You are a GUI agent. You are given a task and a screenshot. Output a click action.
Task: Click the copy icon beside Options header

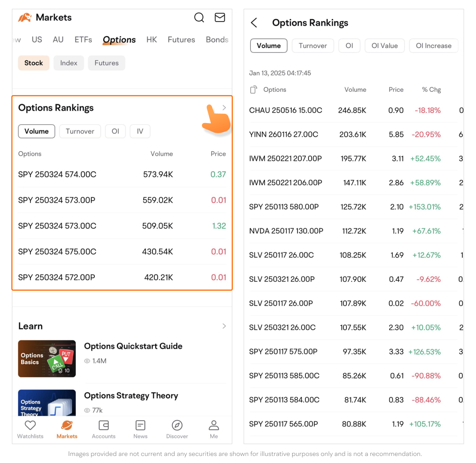(253, 90)
